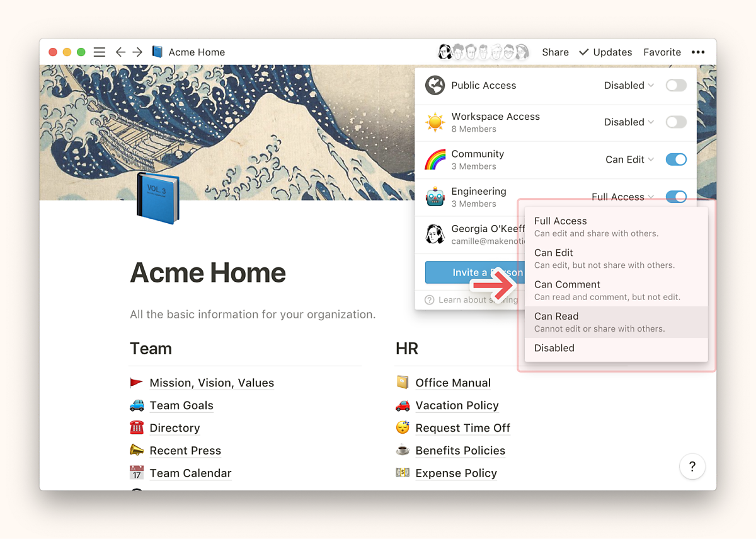This screenshot has height=539, width=756.
Task: Click the money icon beside Expense Policy
Action: pos(403,473)
